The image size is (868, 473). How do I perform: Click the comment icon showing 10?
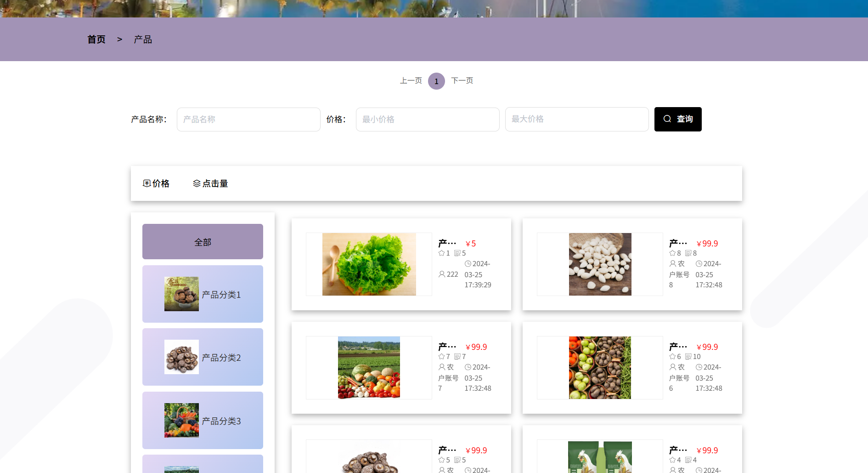click(x=688, y=357)
